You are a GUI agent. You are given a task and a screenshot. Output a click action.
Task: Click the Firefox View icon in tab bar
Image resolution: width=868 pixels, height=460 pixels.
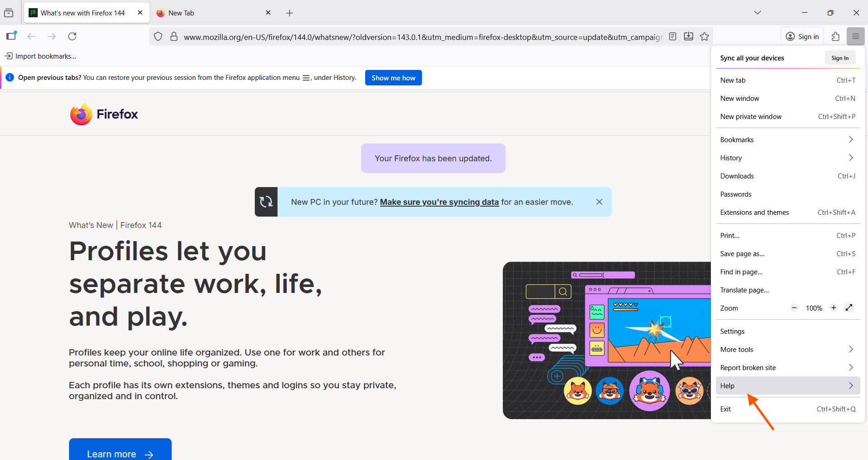click(x=9, y=13)
